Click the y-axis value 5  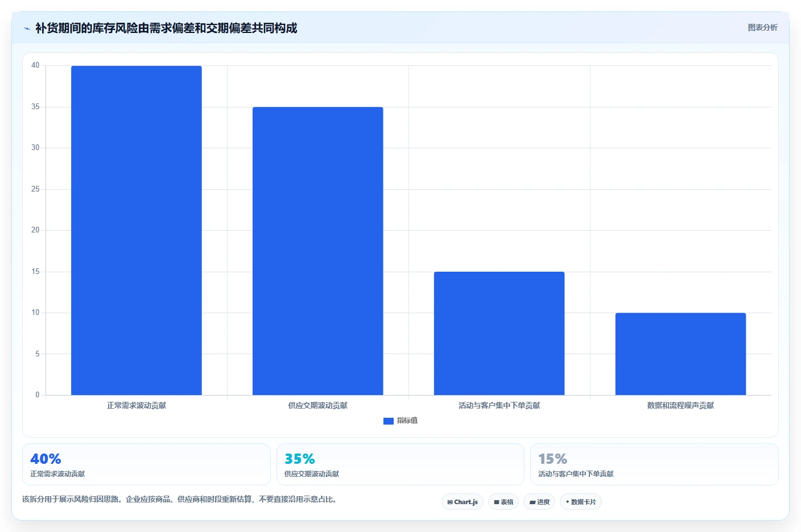pos(38,354)
